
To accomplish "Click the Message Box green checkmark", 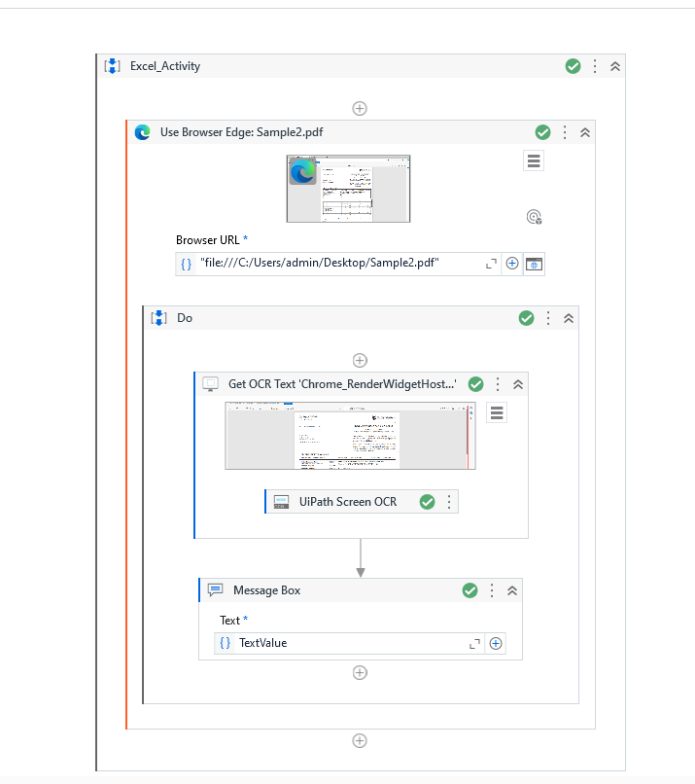I will [469, 590].
